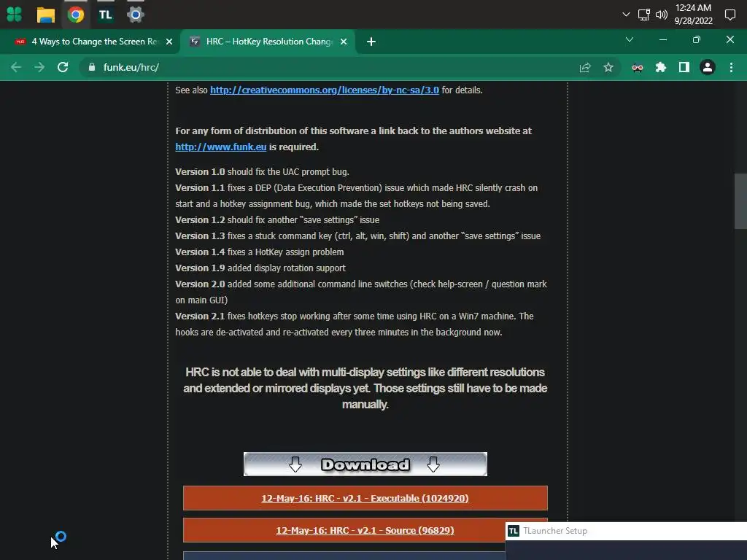The width and height of the screenshot is (747, 560).
Task: Close the HRC HotKey Resolution tab
Action: [x=344, y=42]
